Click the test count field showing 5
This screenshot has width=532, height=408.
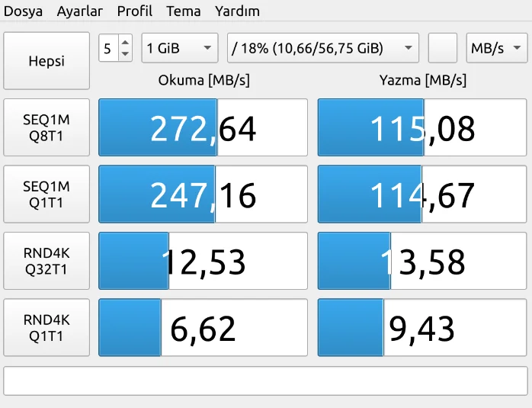108,48
